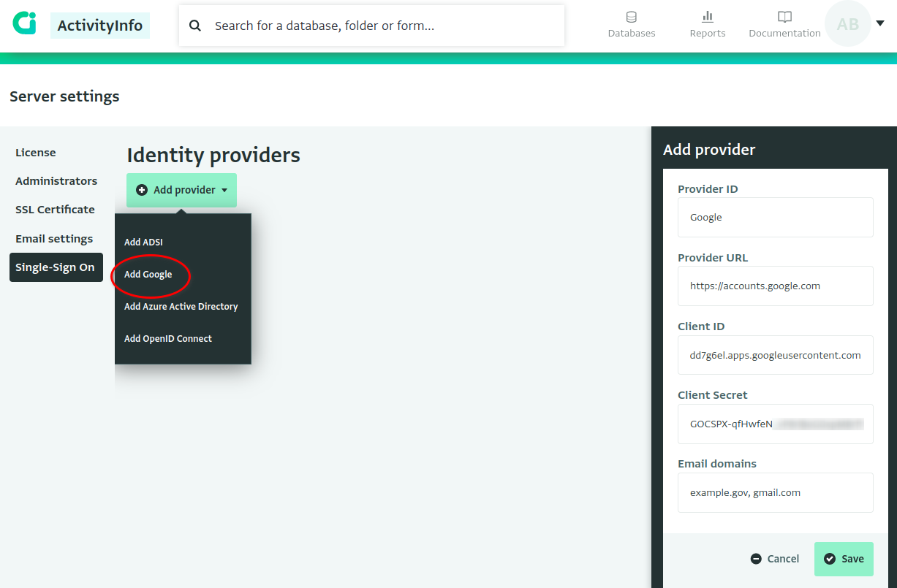Open SSL Certificate settings
The image size is (897, 588).
55,210
